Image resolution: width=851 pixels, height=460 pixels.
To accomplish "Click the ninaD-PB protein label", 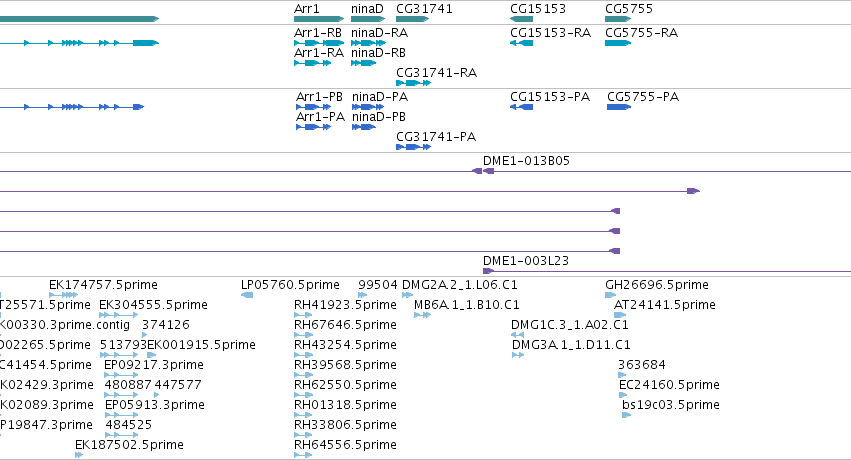I will point(379,117).
